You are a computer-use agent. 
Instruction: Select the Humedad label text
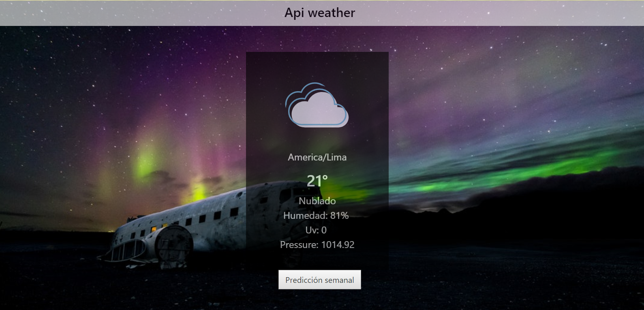[x=304, y=216]
